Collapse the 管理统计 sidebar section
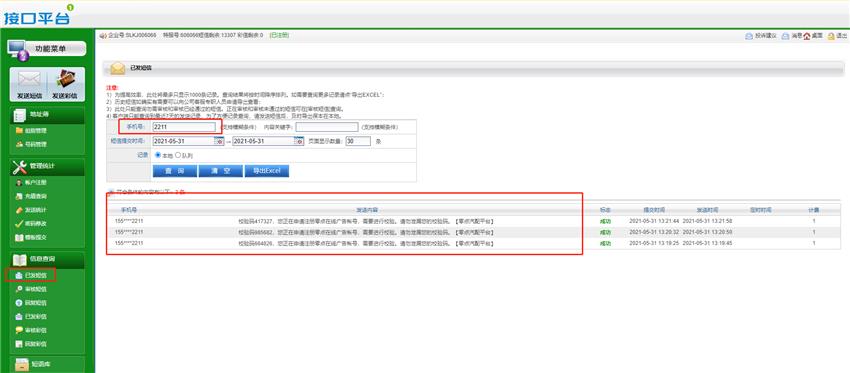This screenshot has height=373, width=850. click(x=47, y=166)
